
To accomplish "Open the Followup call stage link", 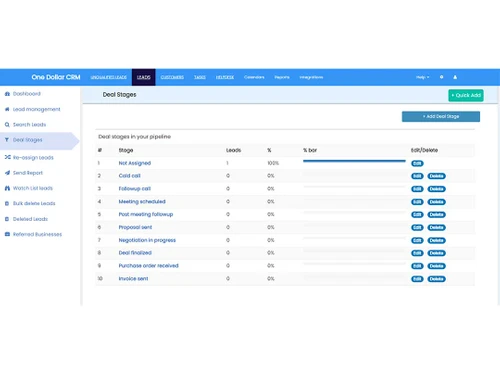I will coord(135,189).
